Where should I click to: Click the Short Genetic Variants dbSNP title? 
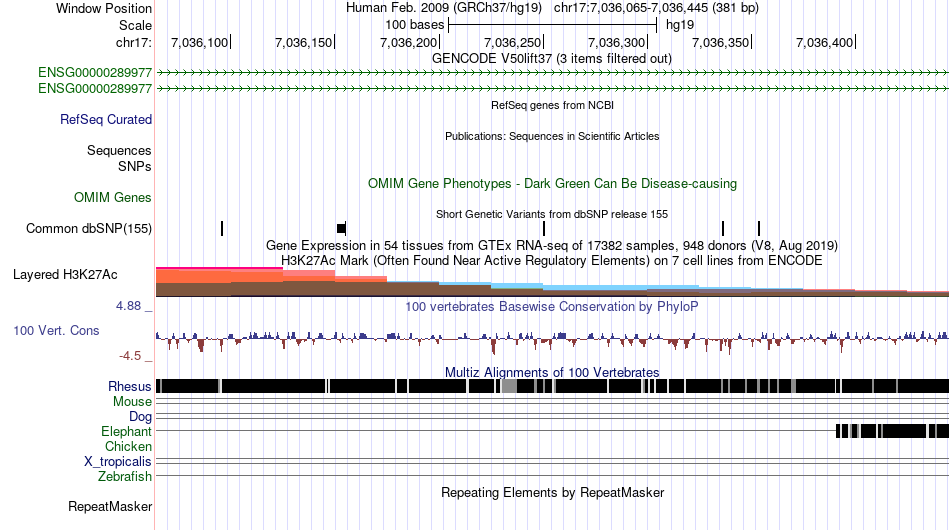pos(552,214)
